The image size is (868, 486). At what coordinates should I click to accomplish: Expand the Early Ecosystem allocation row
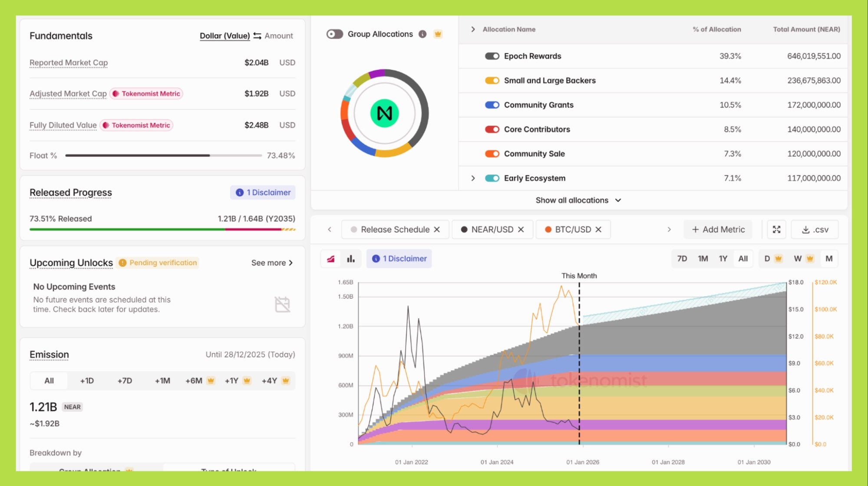[473, 178]
